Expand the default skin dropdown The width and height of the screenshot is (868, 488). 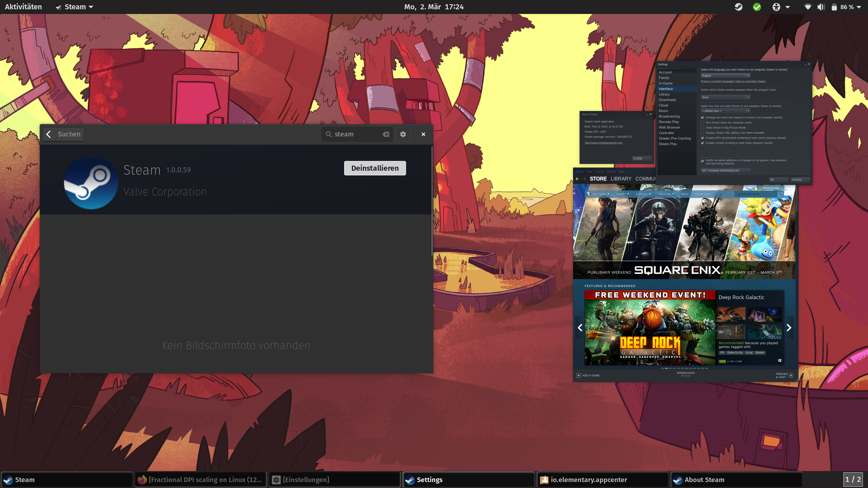(x=725, y=111)
